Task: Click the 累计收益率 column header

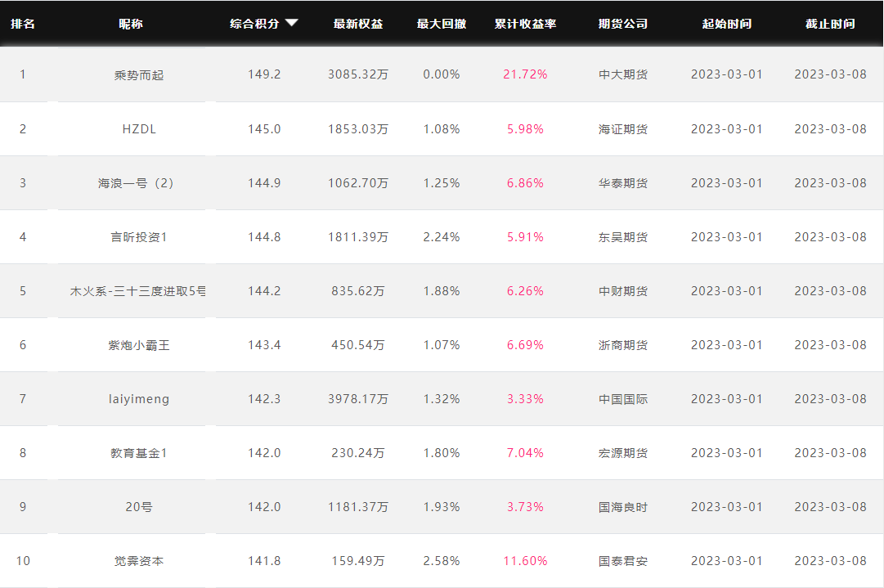Action: coord(526,24)
